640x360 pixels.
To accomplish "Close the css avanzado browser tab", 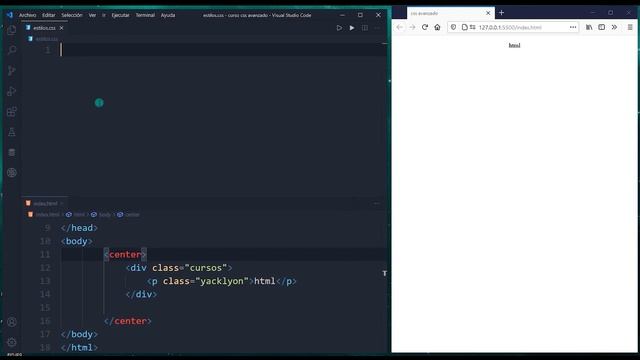I will tap(488, 13).
